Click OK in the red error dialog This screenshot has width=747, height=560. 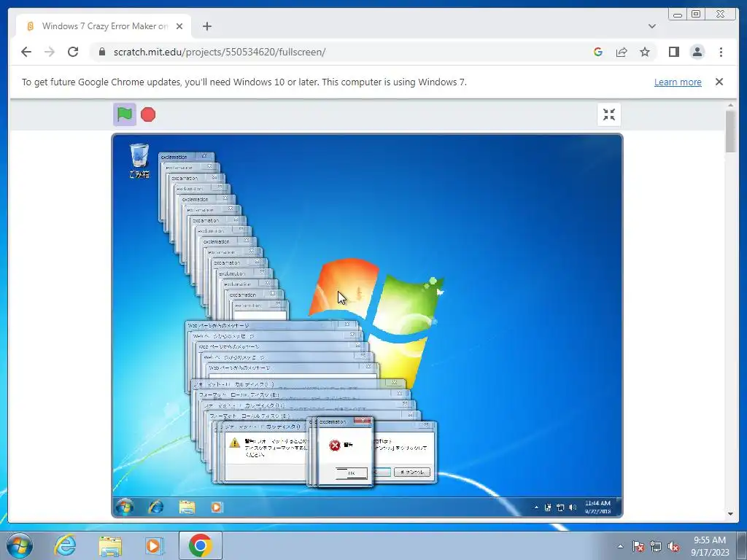[351, 472]
